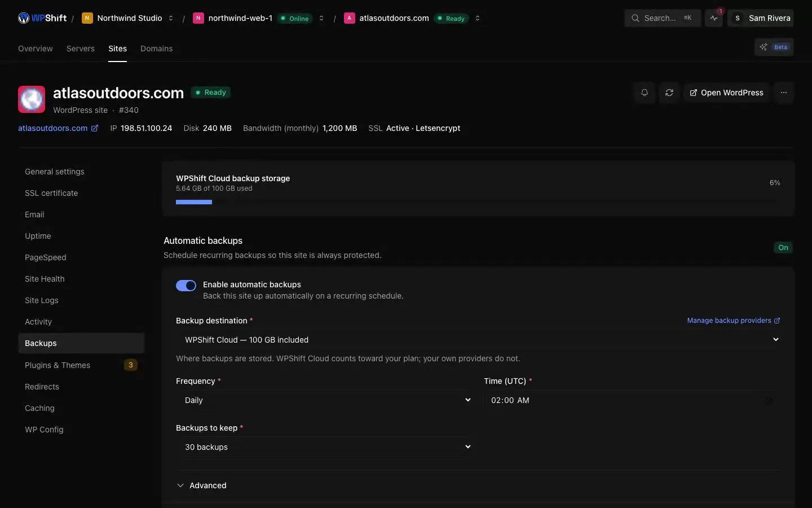Click the northwind-web-1 pink N avatar
Screen dimensions: 812x508
[x=198, y=18]
